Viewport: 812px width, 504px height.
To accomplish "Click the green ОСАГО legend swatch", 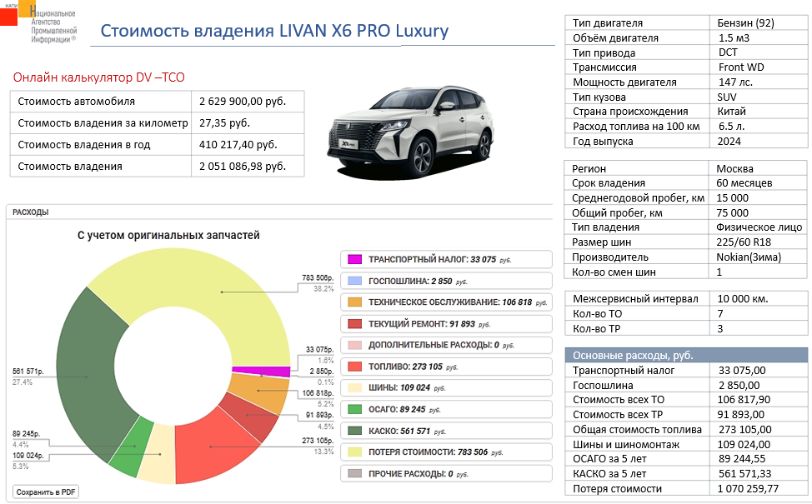I will point(354,409).
